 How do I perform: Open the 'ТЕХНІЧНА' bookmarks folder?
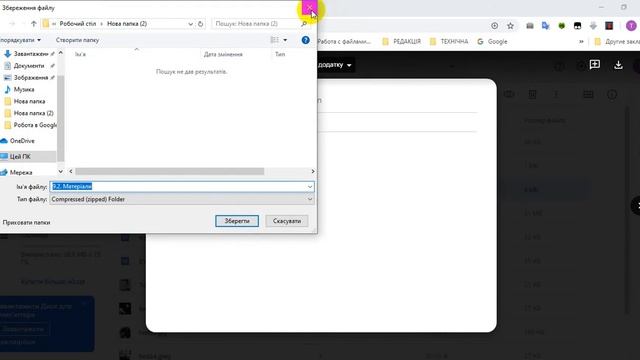click(x=449, y=42)
